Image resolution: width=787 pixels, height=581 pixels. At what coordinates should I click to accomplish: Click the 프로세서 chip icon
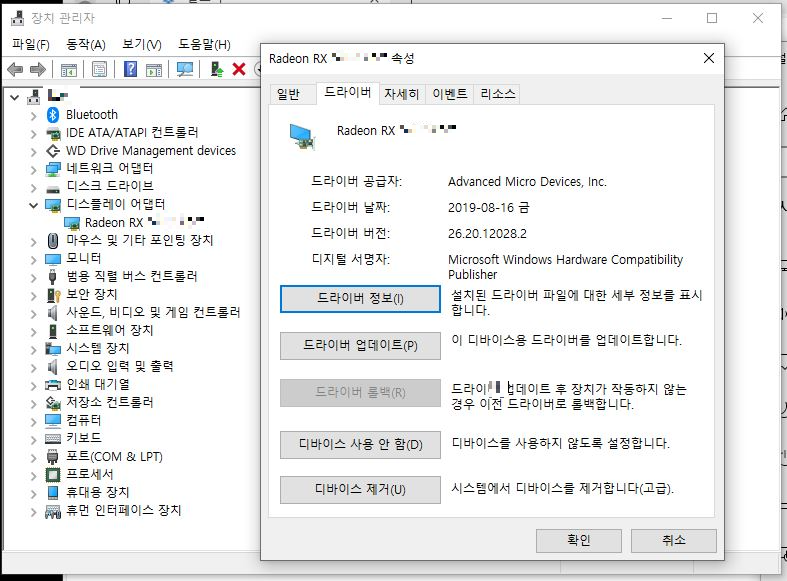point(53,475)
